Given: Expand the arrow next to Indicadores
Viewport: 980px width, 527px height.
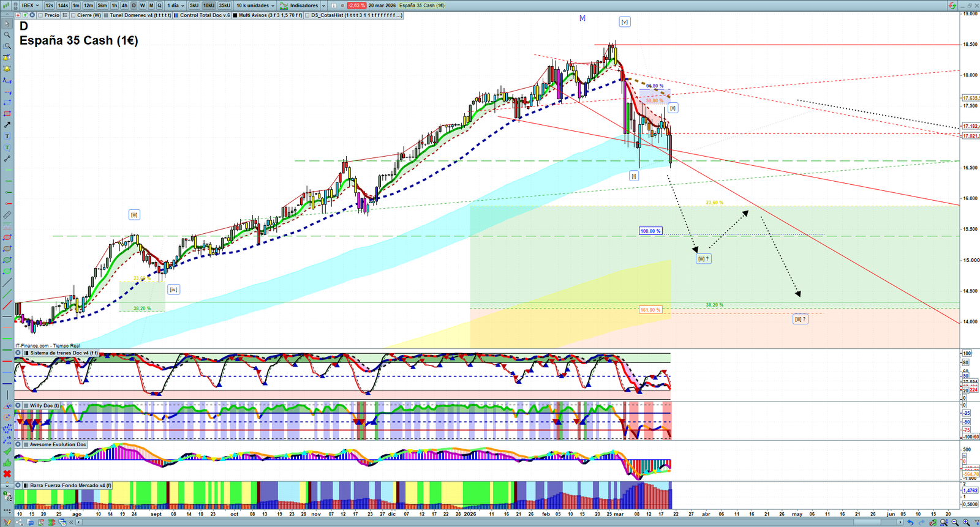Looking at the screenshot, I should click(323, 6).
